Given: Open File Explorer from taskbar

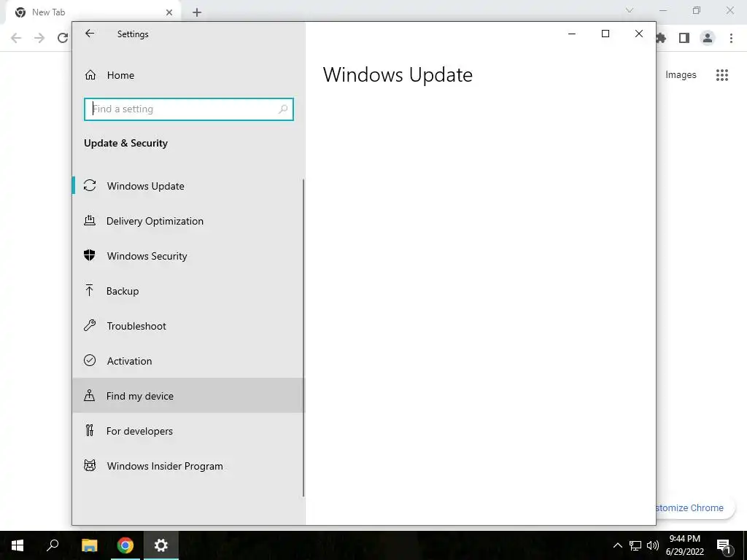Looking at the screenshot, I should (x=90, y=545).
